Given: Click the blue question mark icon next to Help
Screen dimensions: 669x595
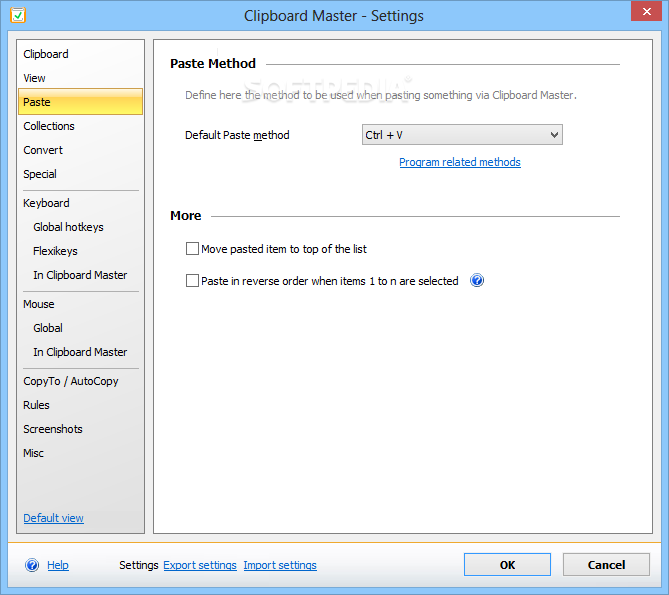Looking at the screenshot, I should pyautogui.click(x=32, y=565).
